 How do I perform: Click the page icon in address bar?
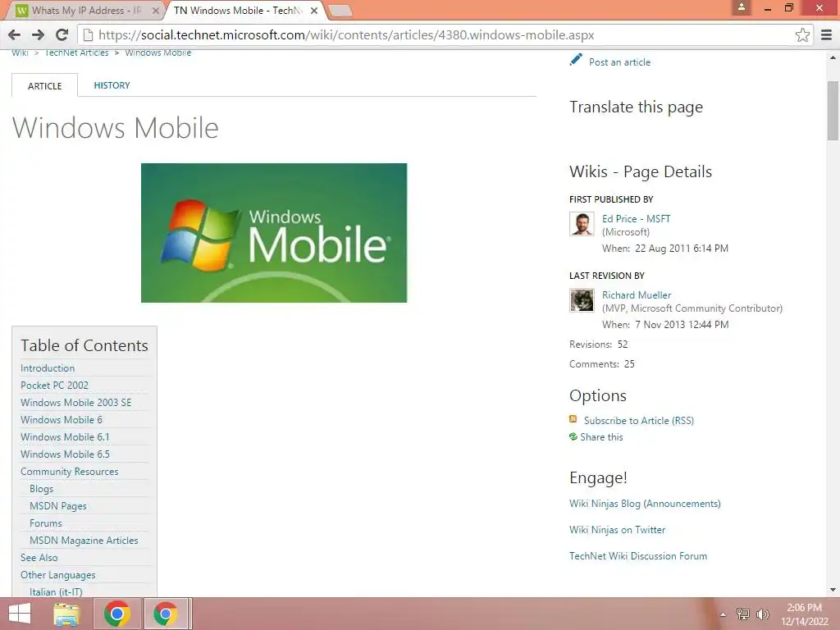click(88, 34)
